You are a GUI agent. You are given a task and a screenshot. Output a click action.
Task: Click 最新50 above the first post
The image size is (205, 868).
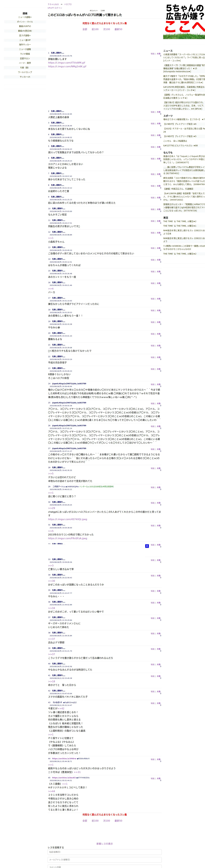click(x=118, y=29)
